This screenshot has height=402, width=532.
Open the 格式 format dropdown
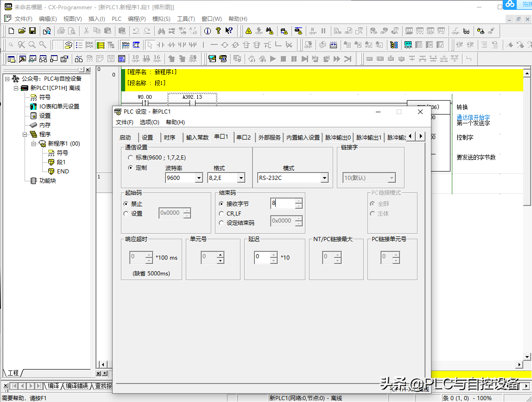coord(241,178)
